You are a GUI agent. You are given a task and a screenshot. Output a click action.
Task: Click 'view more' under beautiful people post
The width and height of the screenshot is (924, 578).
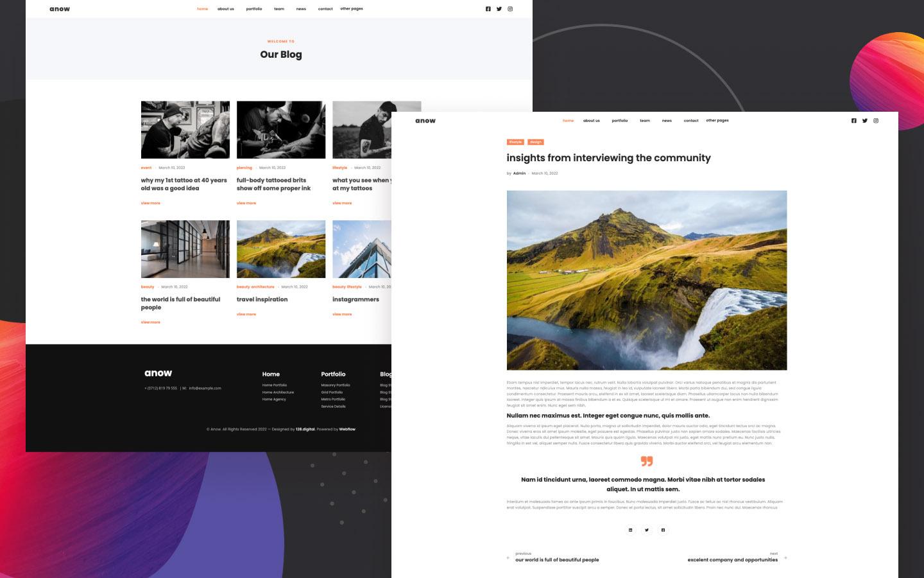coord(151,322)
